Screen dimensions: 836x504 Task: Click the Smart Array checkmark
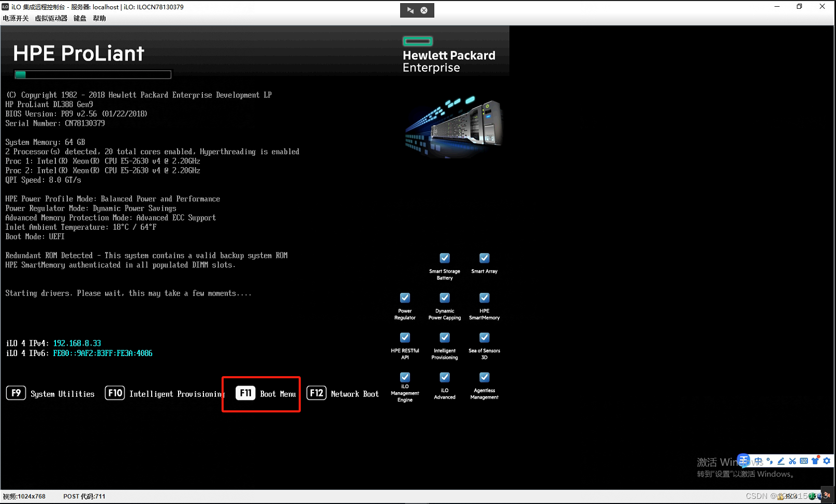(485, 258)
